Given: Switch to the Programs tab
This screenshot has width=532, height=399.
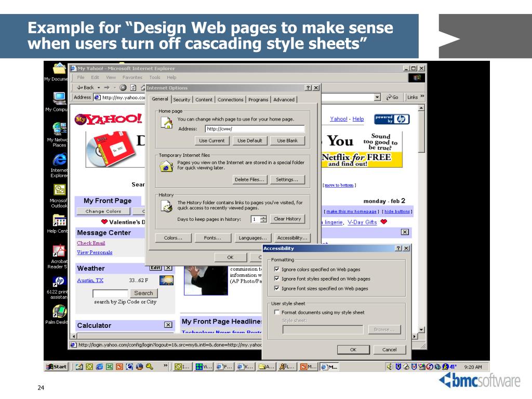Looking at the screenshot, I should [x=258, y=100].
